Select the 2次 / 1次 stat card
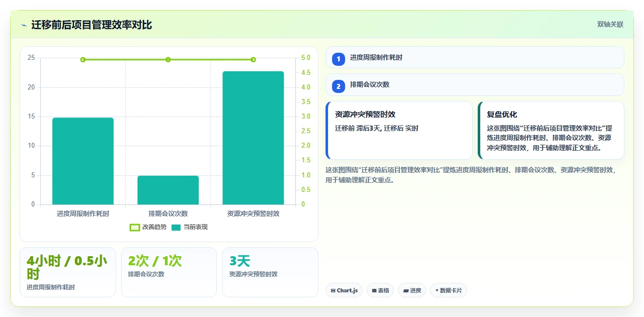The height and width of the screenshot is (317, 644). click(169, 272)
